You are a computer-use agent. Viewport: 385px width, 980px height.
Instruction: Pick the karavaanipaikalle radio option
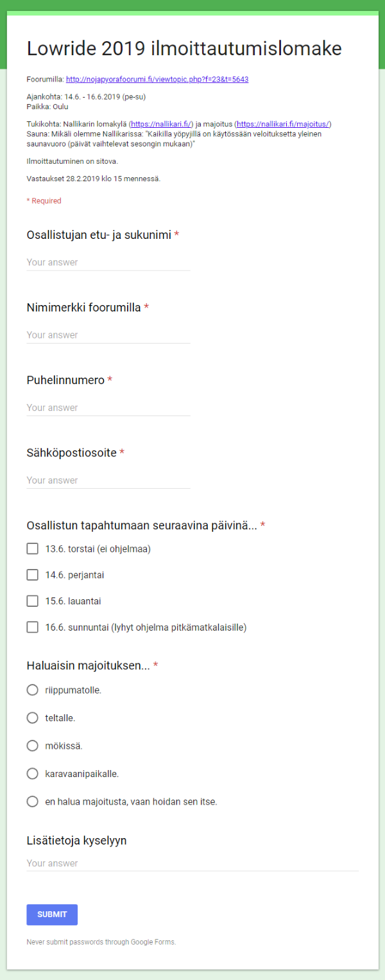[x=33, y=773]
